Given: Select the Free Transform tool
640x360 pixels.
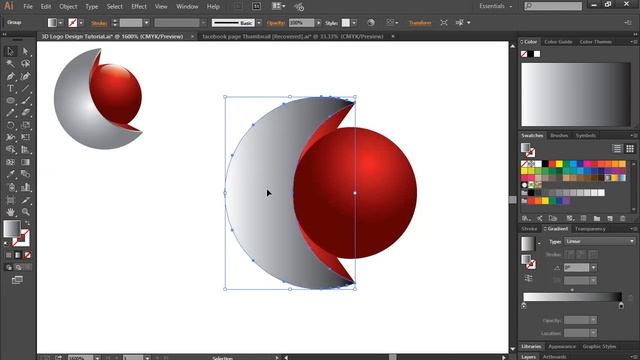Looking at the screenshot, I should (x=25, y=137).
